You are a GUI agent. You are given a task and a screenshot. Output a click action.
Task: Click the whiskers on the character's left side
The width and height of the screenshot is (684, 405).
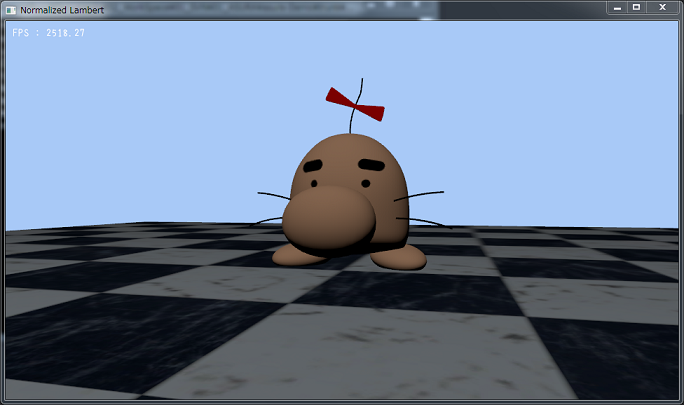[270, 208]
